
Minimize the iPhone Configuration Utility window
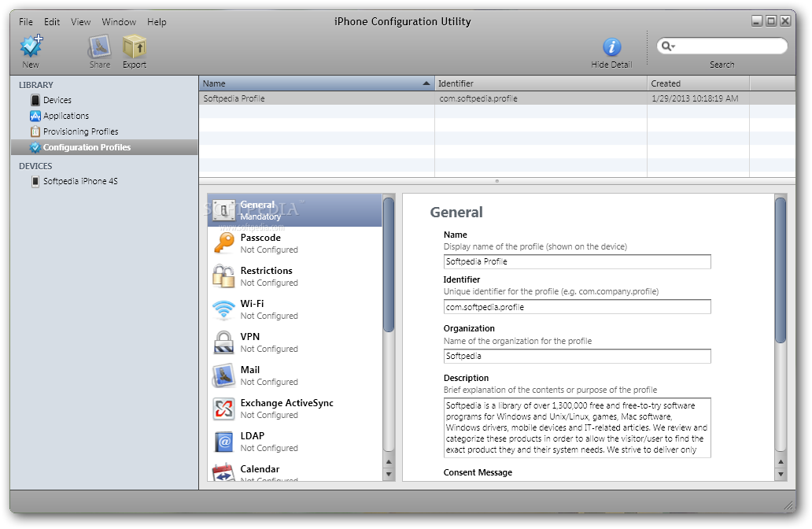757,20
